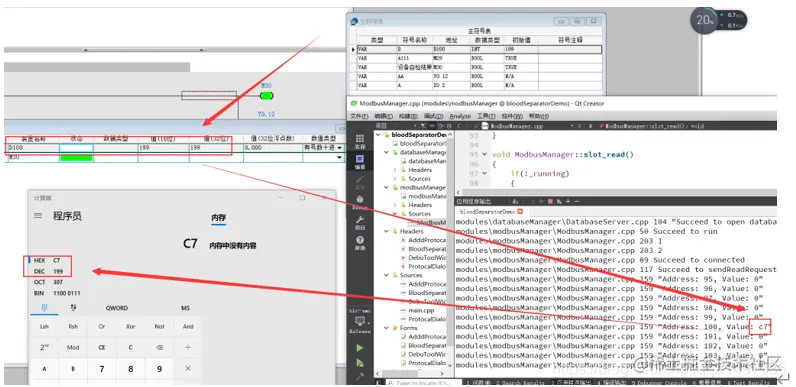Collapse the modbusManager tree node
The width and height of the screenshot is (796, 387).
[387, 187]
